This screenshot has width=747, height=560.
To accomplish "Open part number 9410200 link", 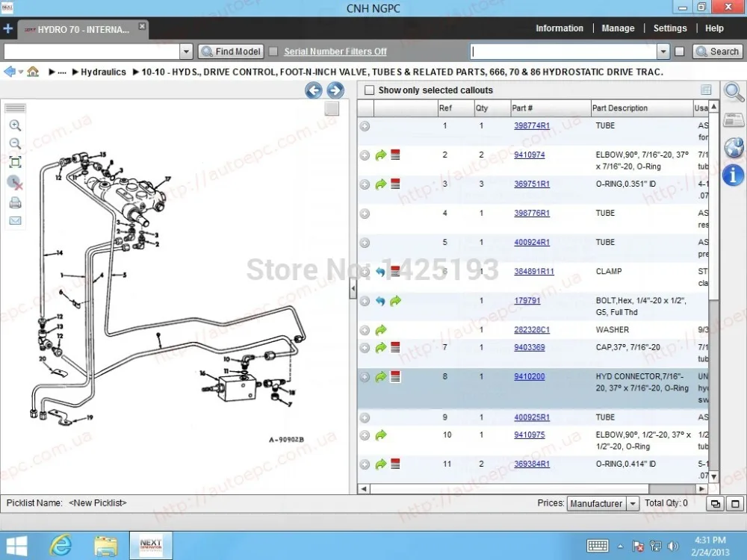I will click(530, 376).
